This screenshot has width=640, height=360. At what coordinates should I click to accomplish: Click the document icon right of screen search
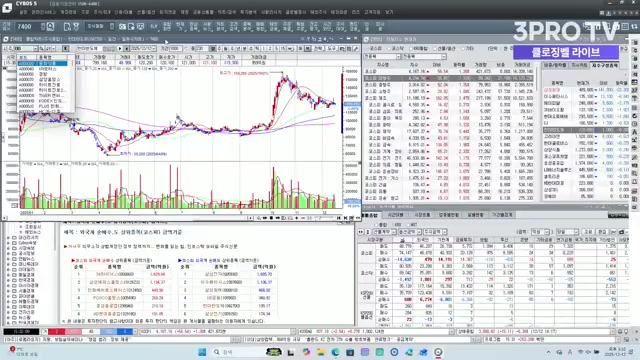pos(67,27)
